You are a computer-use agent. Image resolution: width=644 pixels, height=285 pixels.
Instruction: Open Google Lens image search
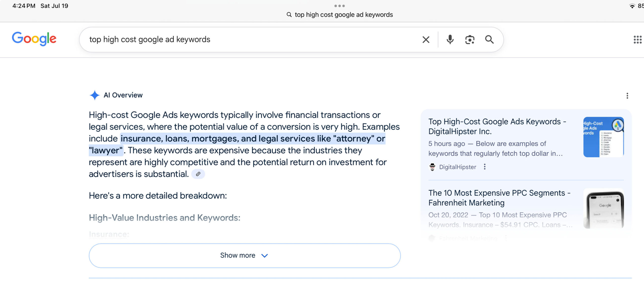point(469,40)
